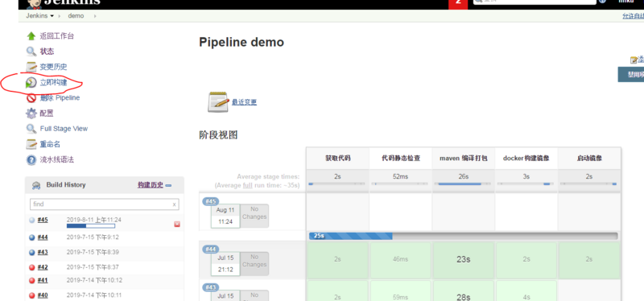Go back via 返回工作台 link

click(56, 36)
